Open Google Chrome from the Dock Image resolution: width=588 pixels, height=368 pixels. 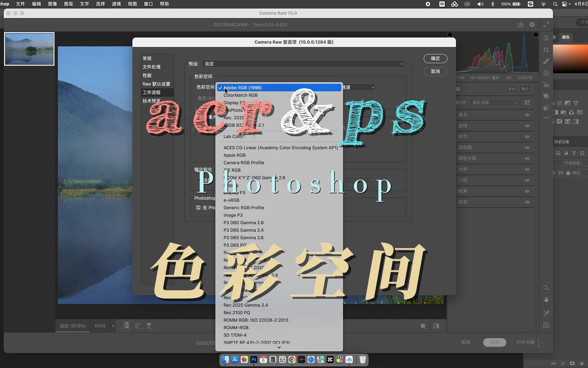(x=292, y=359)
